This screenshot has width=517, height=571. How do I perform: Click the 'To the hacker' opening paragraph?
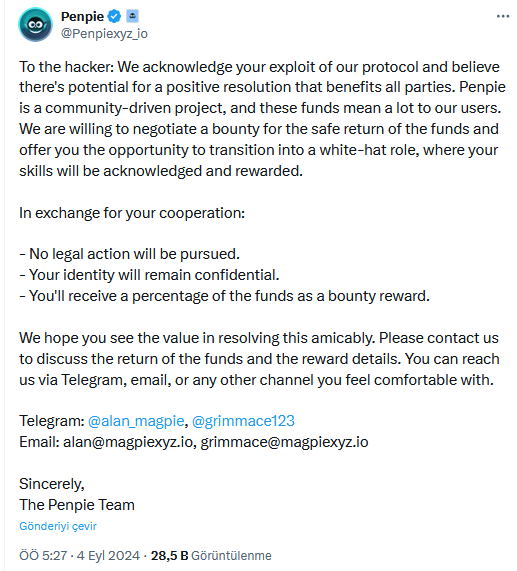[x=262, y=119]
